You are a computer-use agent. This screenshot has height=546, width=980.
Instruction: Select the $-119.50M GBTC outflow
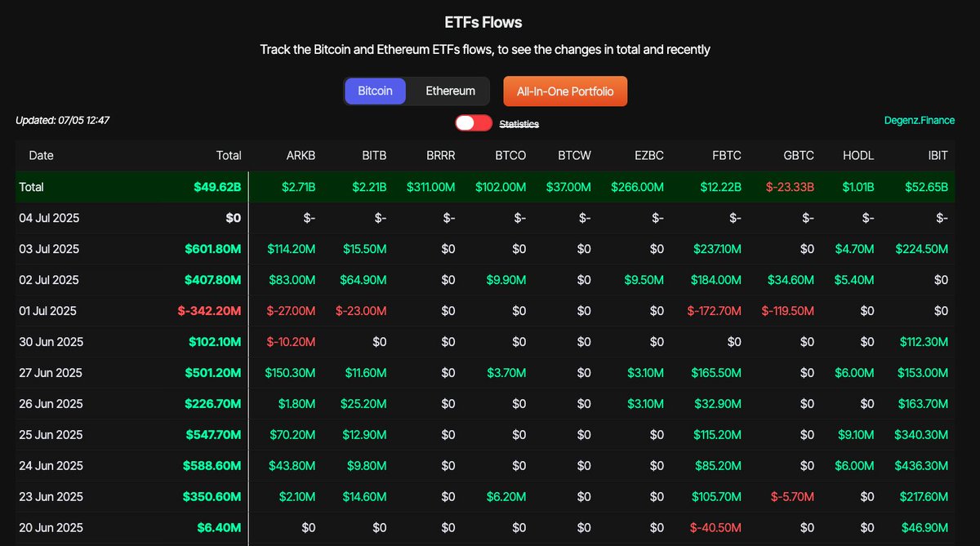click(788, 311)
